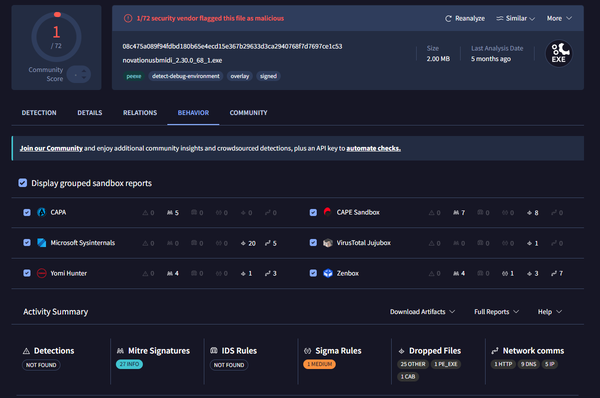
Task: Click the Network comms icon
Action: pos(495,351)
